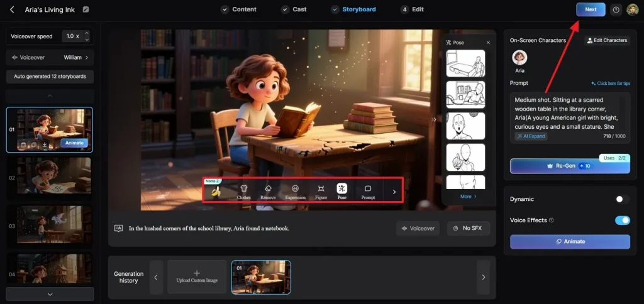This screenshot has height=304, width=644.
Task: Select storyboard thumbnail 02
Action: point(54,176)
